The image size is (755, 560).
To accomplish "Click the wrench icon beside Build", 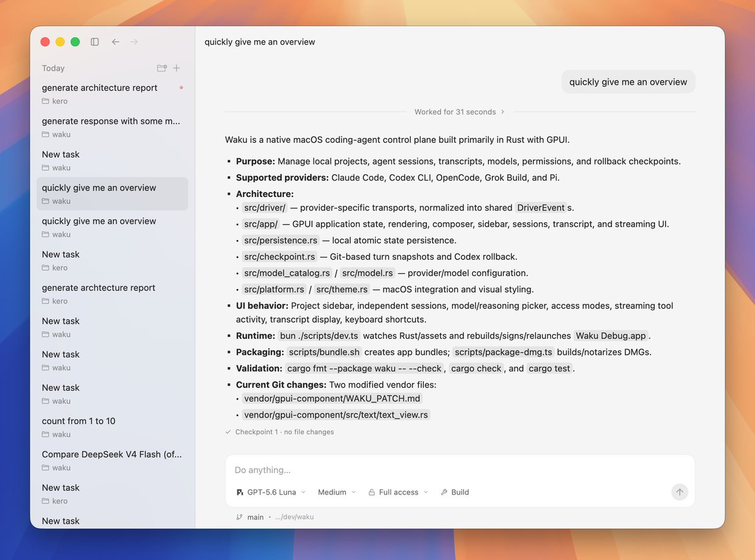I will (x=444, y=492).
